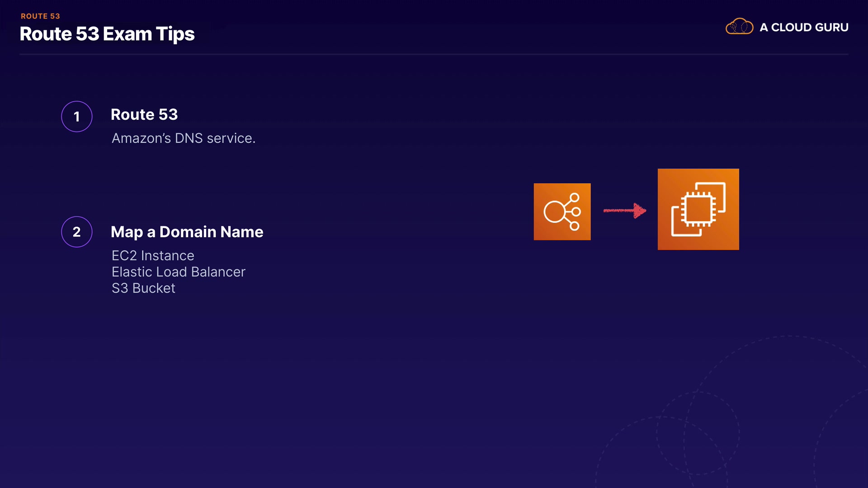Click the orange ROUTE 53 section label
The height and width of the screenshot is (488, 868).
click(40, 16)
